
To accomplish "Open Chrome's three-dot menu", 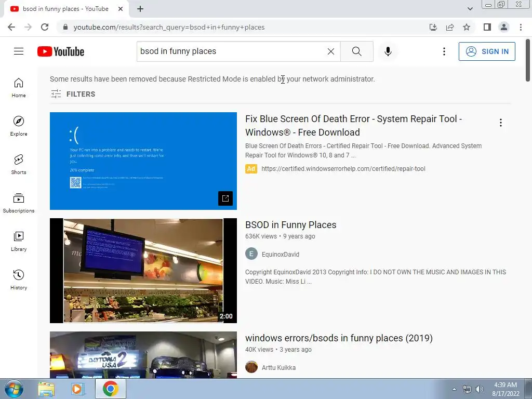I will tap(521, 27).
